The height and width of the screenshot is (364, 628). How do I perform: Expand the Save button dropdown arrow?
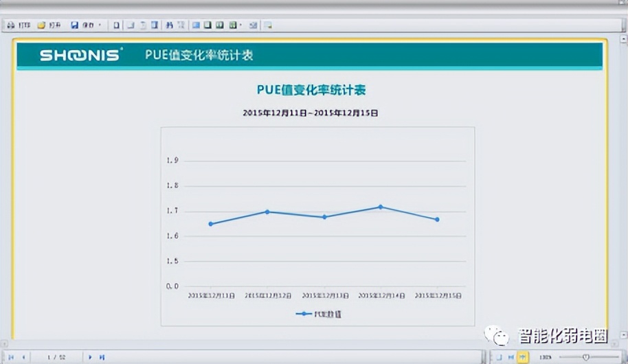100,25
